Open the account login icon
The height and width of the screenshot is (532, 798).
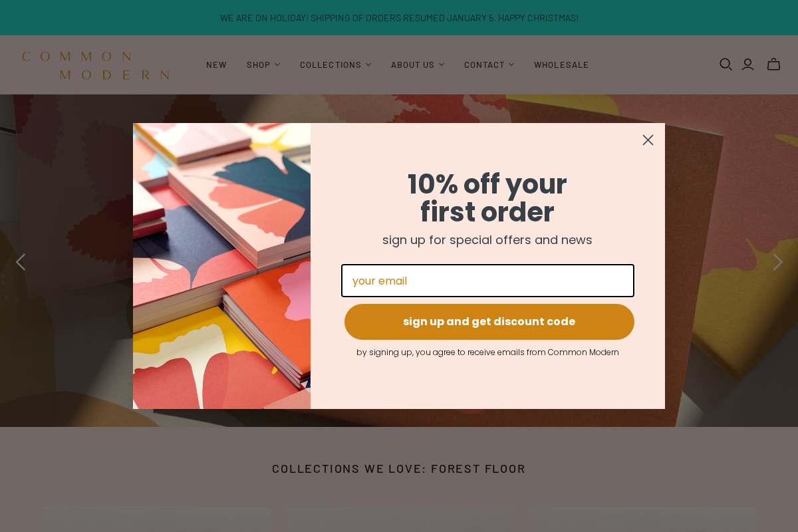747,65
